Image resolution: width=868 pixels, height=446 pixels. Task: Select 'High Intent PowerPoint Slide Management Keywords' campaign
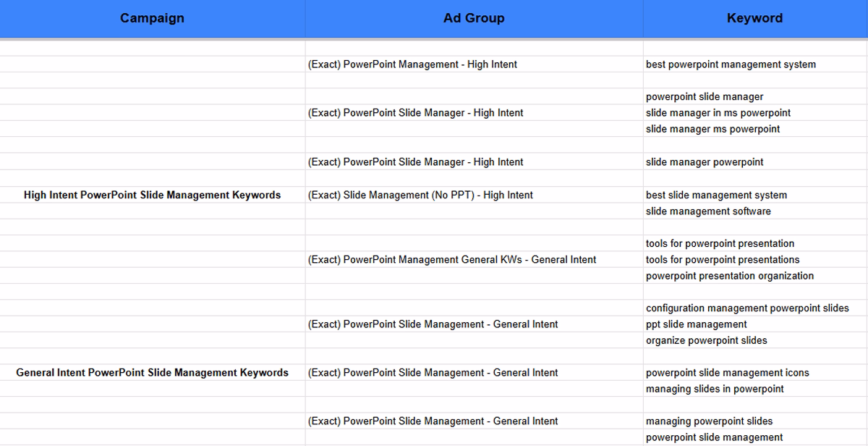coord(152,195)
